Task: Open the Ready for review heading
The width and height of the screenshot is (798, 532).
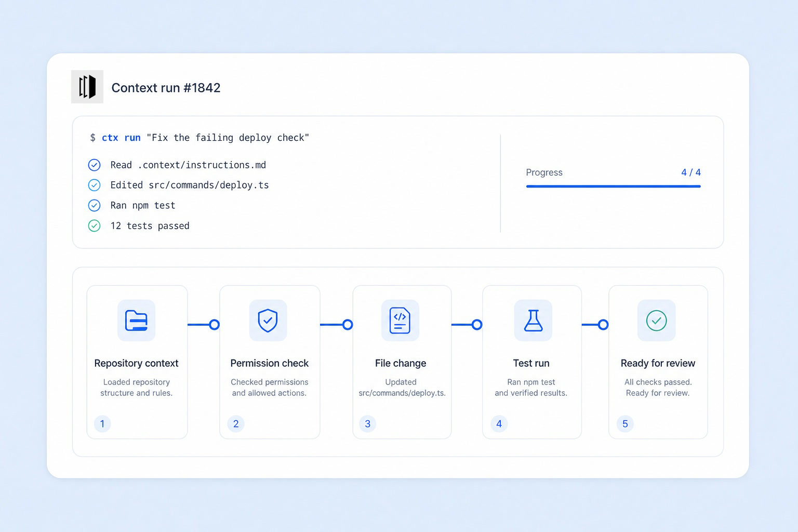Action: (x=658, y=363)
